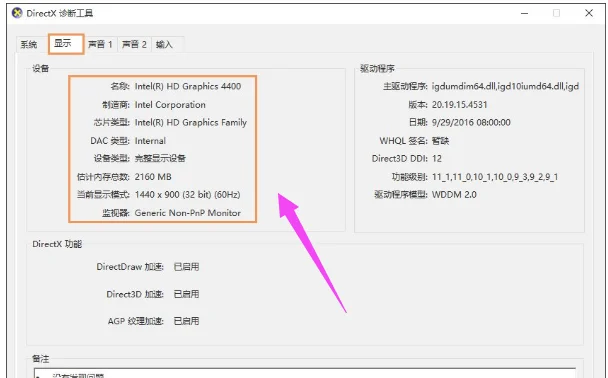Click the 功能级别 field label
This screenshot has width=608, height=378.
(x=409, y=177)
